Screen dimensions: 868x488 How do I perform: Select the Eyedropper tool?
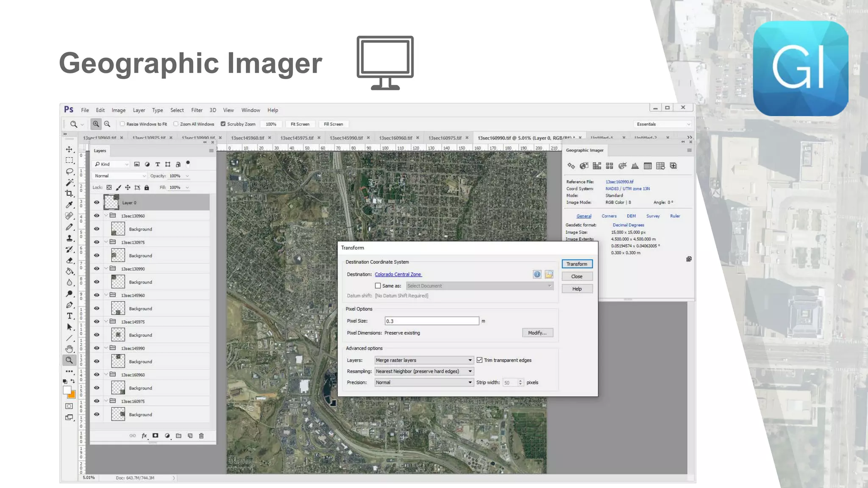click(69, 205)
